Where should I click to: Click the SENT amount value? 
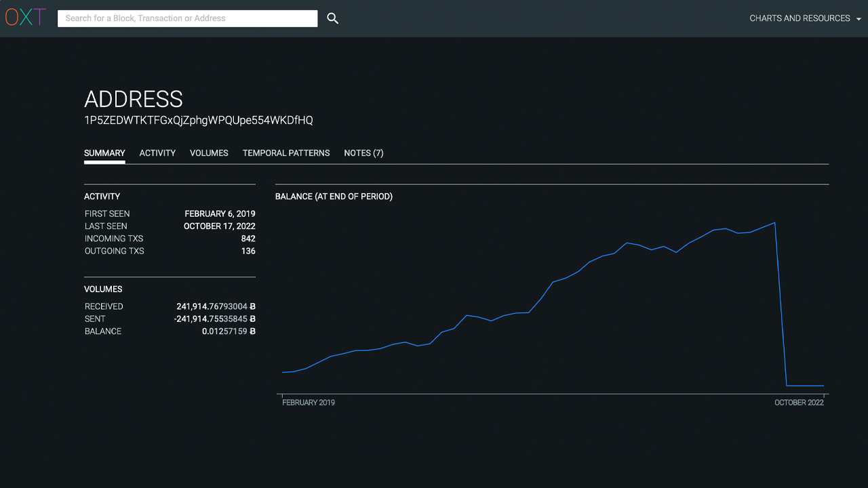(214, 319)
